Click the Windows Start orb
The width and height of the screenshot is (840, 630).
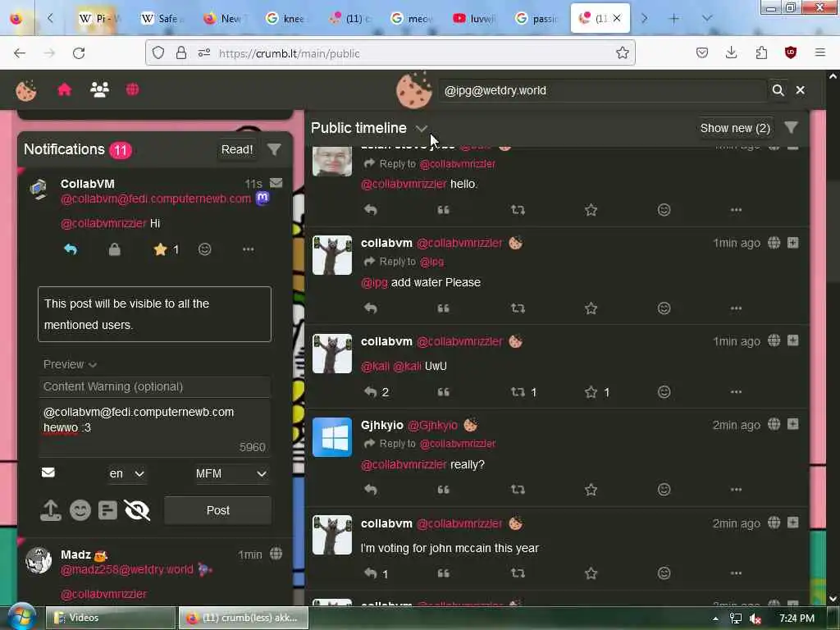click(x=21, y=617)
